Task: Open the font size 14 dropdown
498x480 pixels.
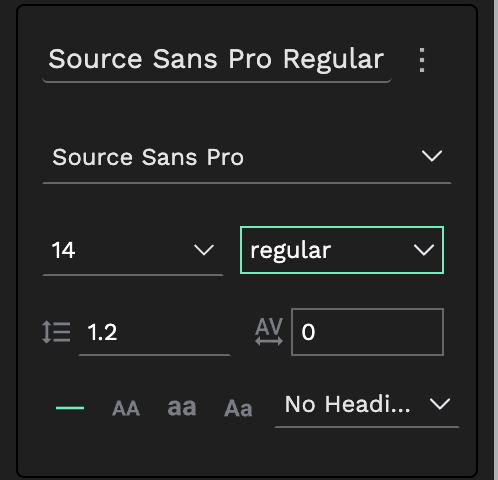Action: (x=133, y=251)
